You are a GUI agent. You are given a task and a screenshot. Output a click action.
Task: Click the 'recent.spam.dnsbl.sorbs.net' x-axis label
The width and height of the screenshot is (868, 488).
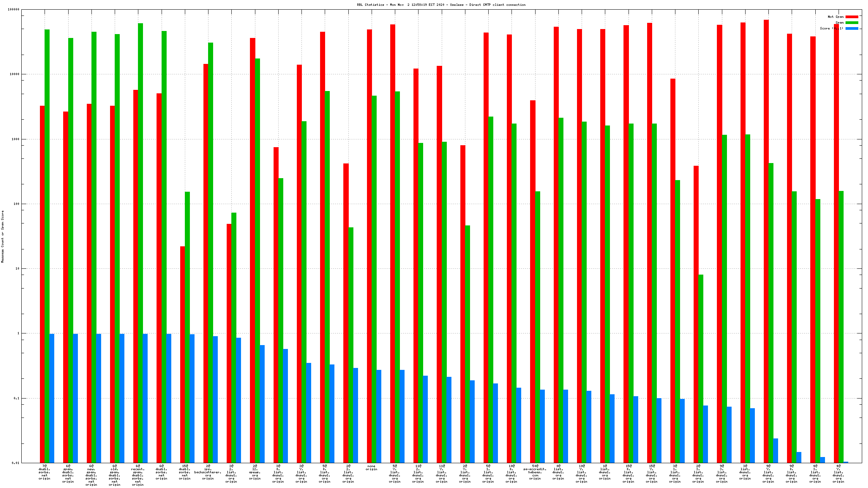(x=138, y=475)
